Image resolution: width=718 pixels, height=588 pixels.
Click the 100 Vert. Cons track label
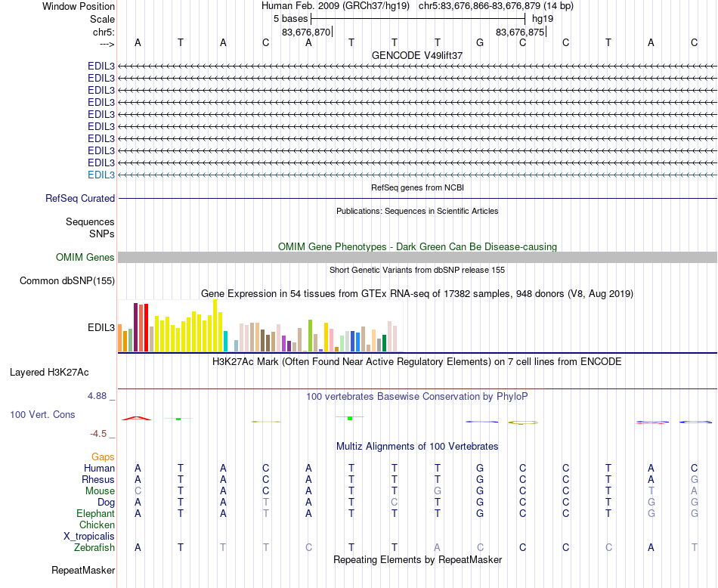42,414
